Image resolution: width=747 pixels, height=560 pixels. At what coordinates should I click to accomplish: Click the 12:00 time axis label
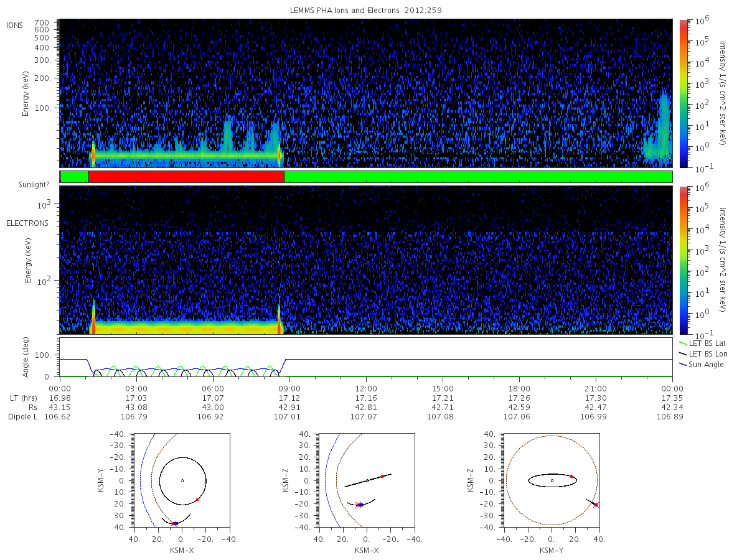[366, 388]
